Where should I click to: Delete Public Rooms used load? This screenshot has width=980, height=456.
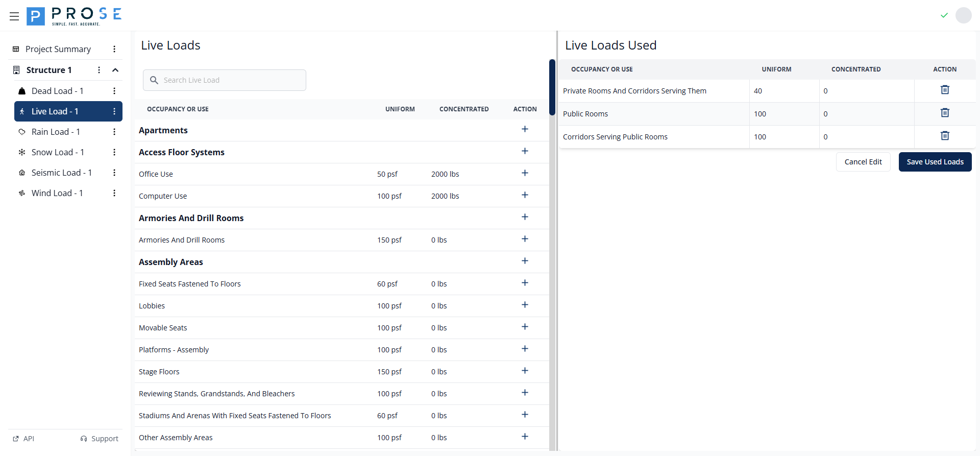[945, 113]
